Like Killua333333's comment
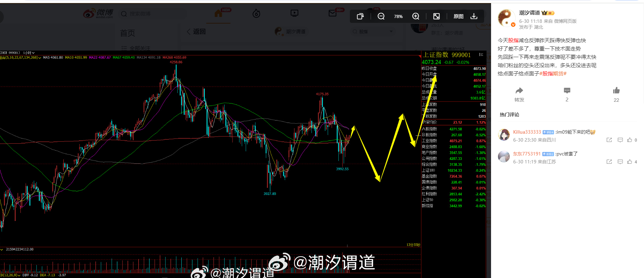This screenshot has width=644, height=278. pyautogui.click(x=629, y=140)
